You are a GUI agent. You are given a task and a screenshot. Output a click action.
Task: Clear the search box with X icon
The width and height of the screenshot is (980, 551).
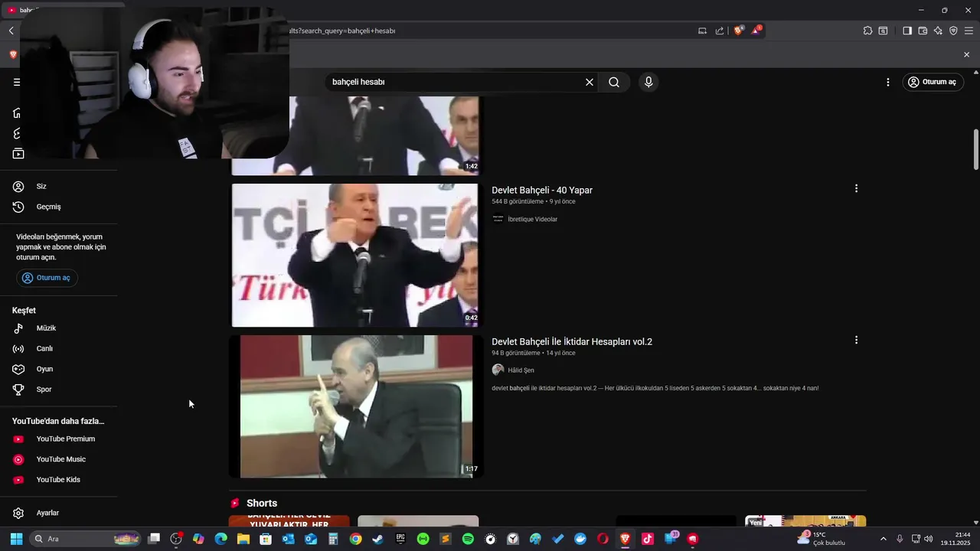[x=590, y=82]
